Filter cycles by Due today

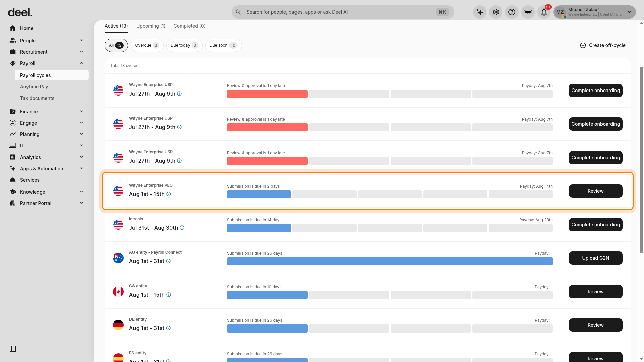pos(184,45)
